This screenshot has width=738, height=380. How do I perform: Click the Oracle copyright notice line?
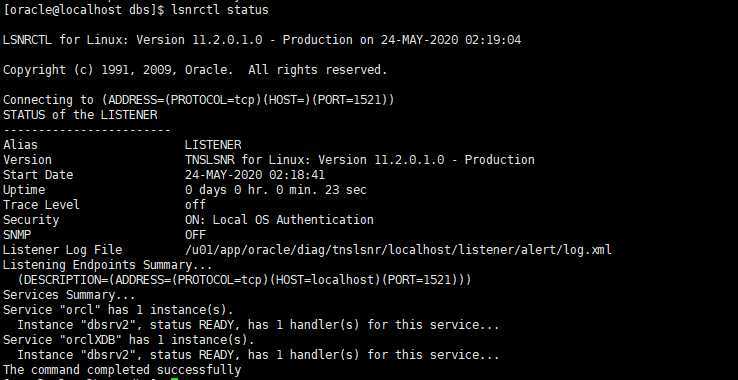195,70
